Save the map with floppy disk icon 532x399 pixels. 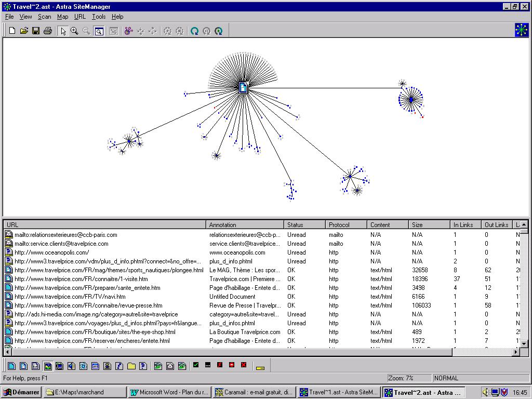pyautogui.click(x=36, y=31)
